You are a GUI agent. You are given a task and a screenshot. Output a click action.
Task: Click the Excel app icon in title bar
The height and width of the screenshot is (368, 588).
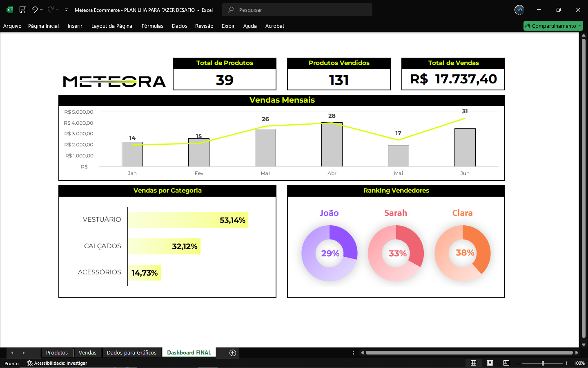tap(10, 10)
